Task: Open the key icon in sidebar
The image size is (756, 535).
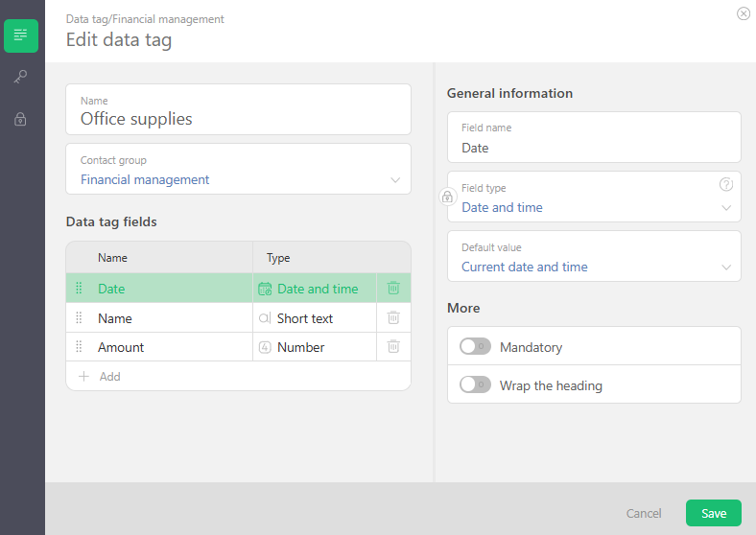Action: (20, 77)
